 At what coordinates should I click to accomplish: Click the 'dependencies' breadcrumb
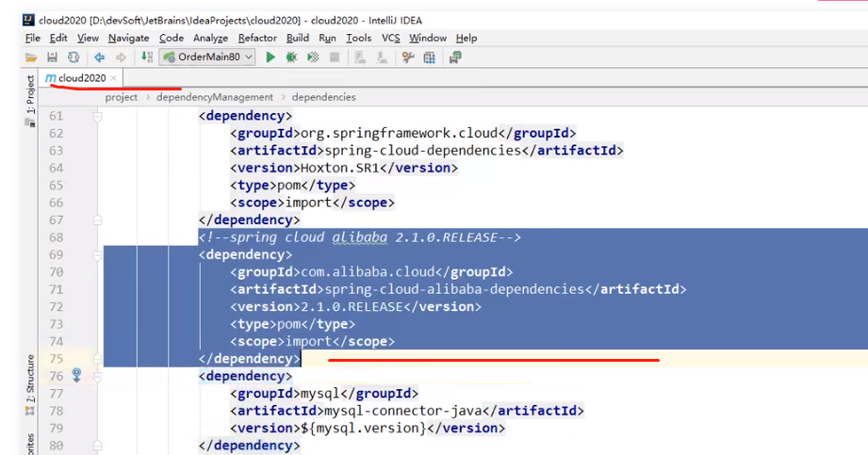(324, 97)
